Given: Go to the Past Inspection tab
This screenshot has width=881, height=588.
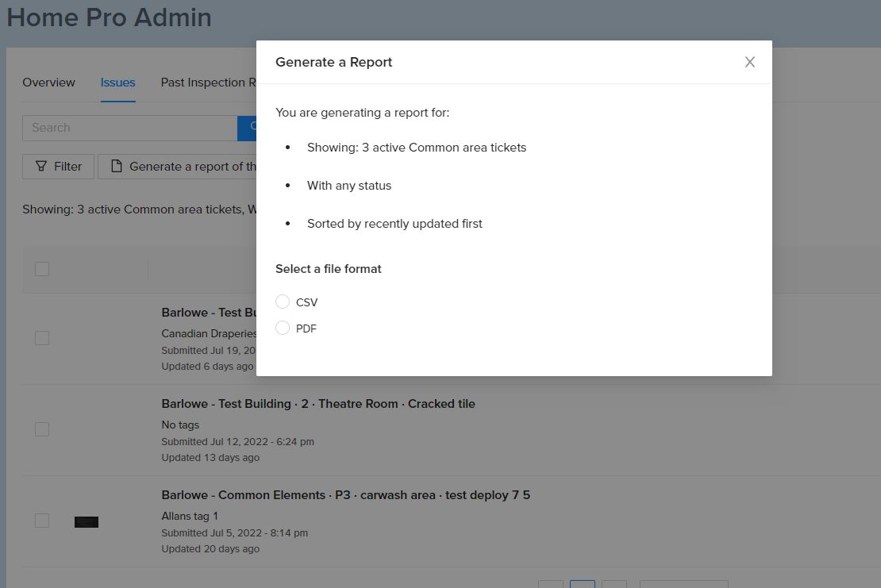Looking at the screenshot, I should pyautogui.click(x=209, y=83).
